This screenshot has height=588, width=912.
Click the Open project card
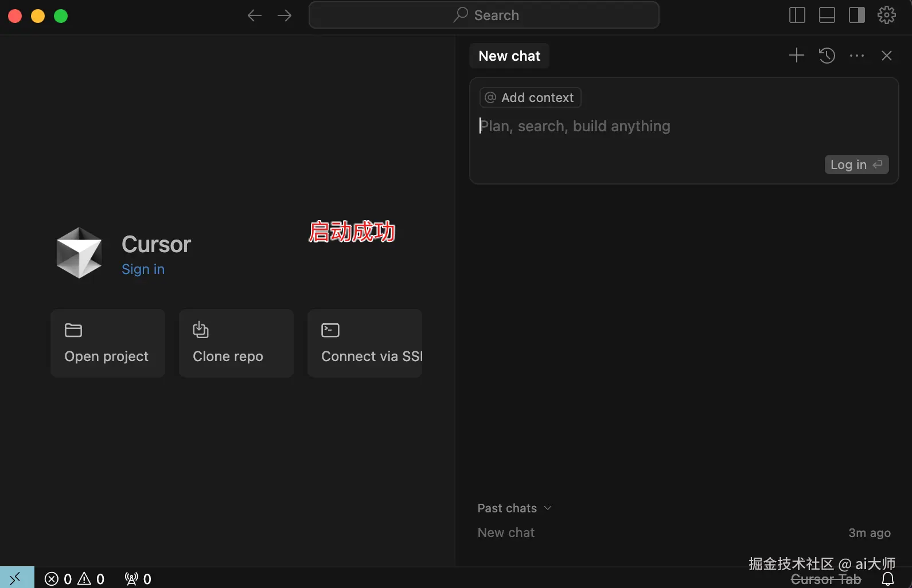[108, 343]
